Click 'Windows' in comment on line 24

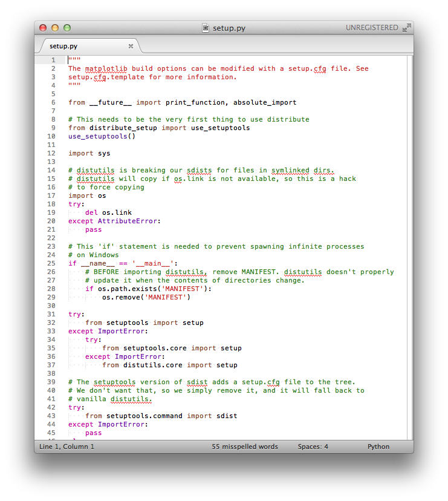104,255
